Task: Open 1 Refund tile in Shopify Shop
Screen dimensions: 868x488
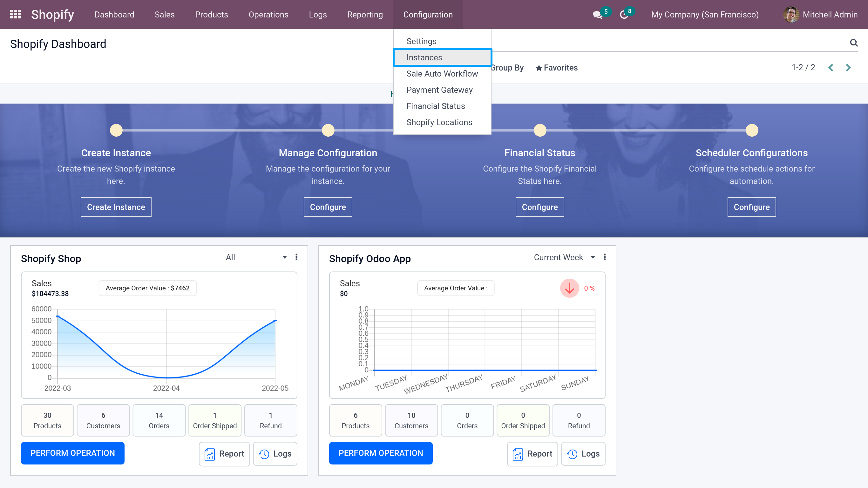Action: [x=271, y=420]
